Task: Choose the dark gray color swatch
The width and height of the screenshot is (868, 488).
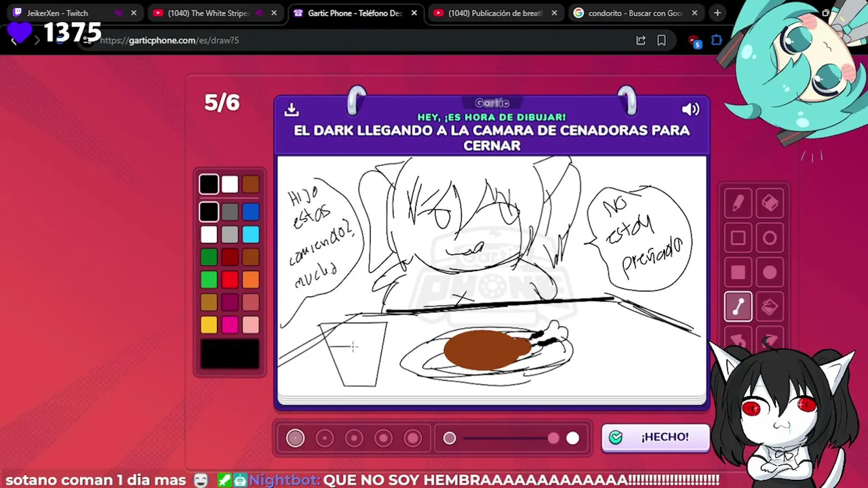Action: (x=230, y=212)
